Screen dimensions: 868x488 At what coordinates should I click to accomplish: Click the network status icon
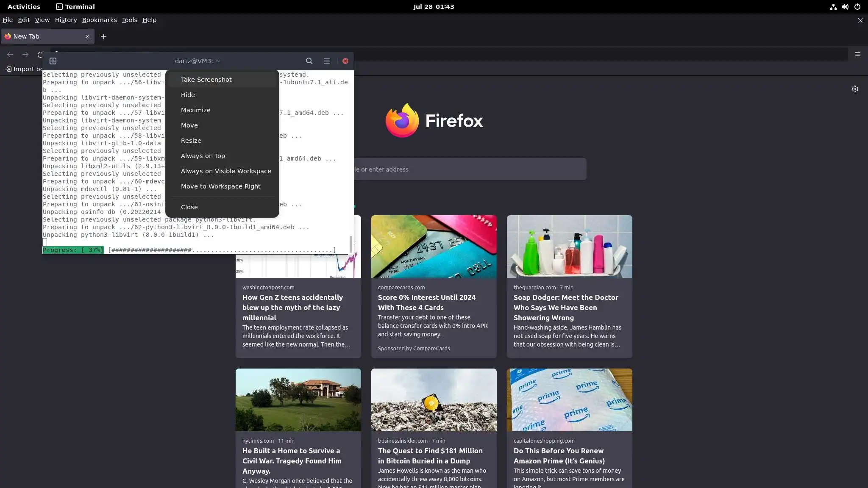click(x=833, y=7)
